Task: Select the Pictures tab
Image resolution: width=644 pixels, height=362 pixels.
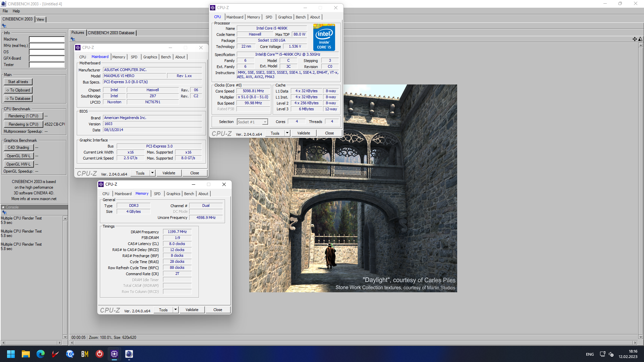Action: point(78,33)
